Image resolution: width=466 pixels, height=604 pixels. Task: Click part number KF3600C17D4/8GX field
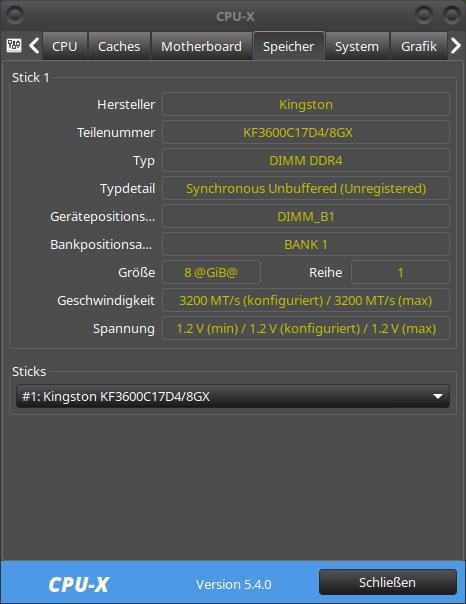(x=306, y=133)
